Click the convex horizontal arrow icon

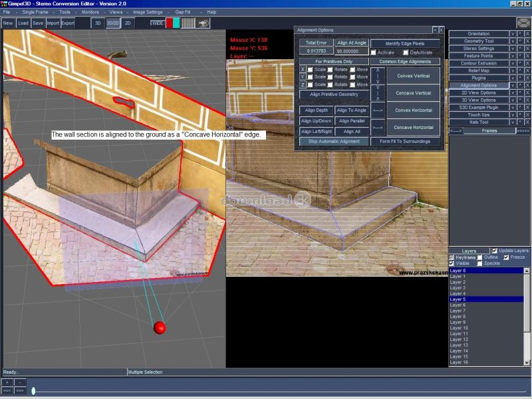pos(378,110)
